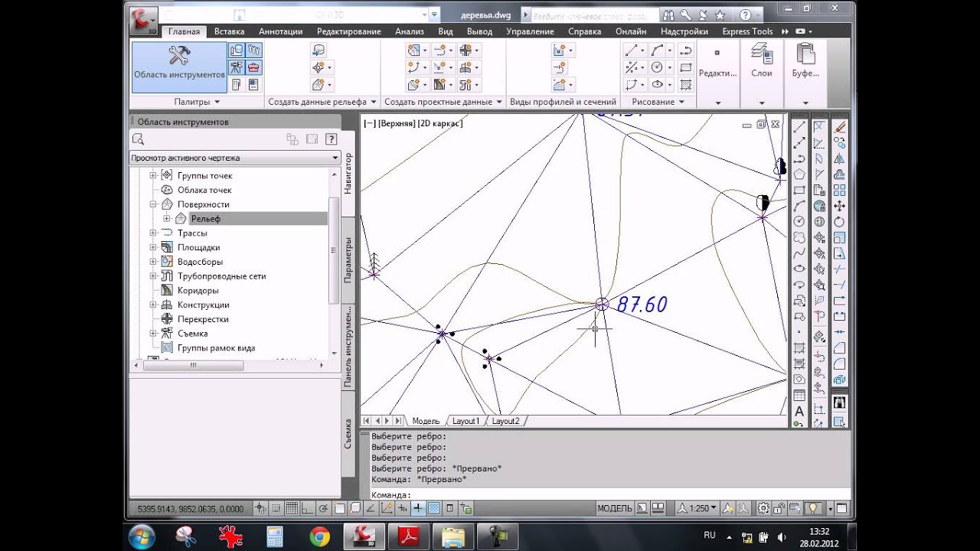Open Google Chrome from the taskbar
Viewport: 980px width, 551px height.
click(x=319, y=536)
